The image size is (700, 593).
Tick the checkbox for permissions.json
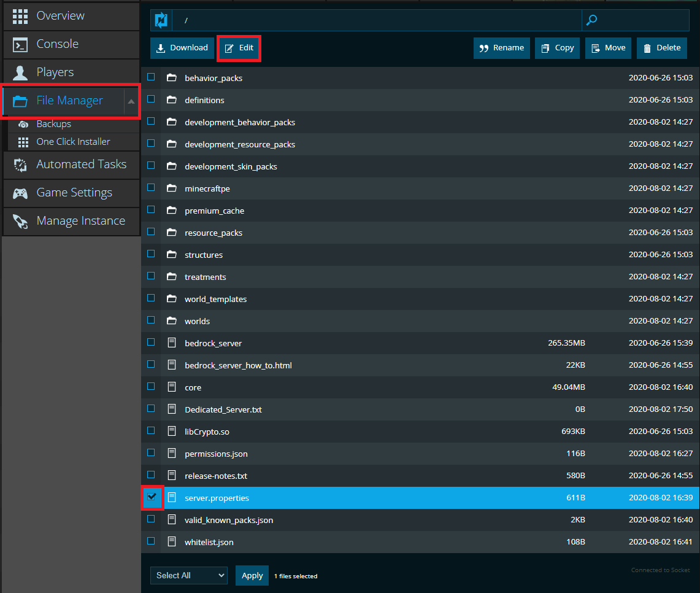tap(151, 453)
